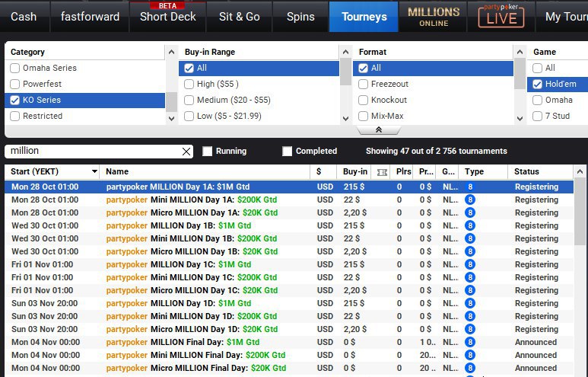The image size is (588, 377).
Task: Toggle the Buy-in Range All checkbox
Action: point(189,68)
